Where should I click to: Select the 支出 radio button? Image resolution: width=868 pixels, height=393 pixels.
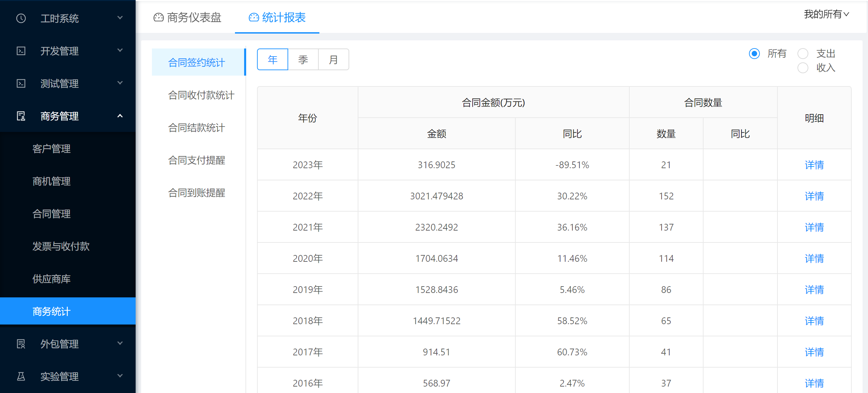click(803, 54)
